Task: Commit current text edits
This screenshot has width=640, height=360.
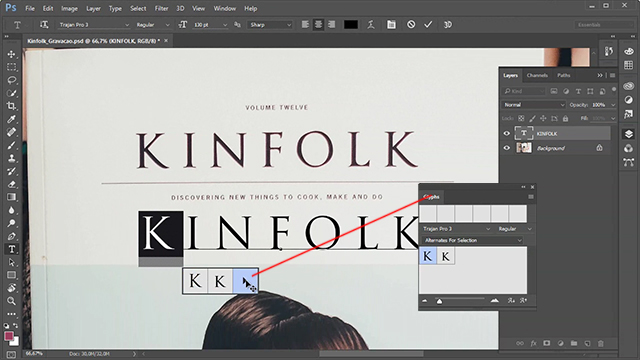Action: (x=428, y=25)
